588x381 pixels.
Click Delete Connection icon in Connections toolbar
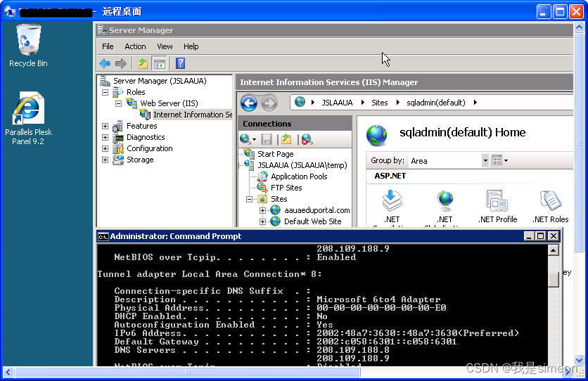307,139
